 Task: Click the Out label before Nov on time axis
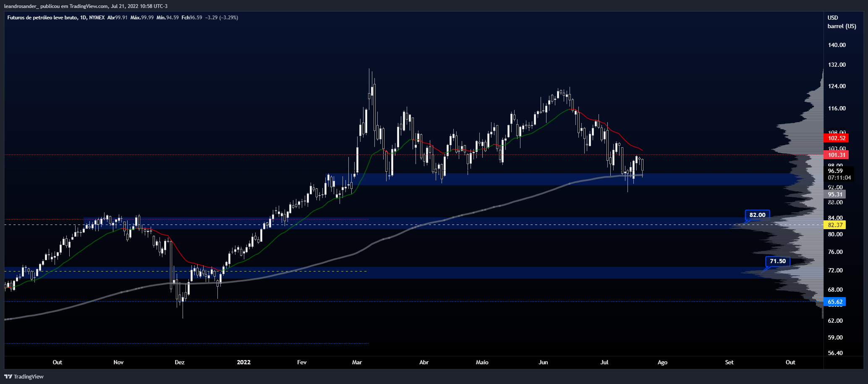point(57,362)
